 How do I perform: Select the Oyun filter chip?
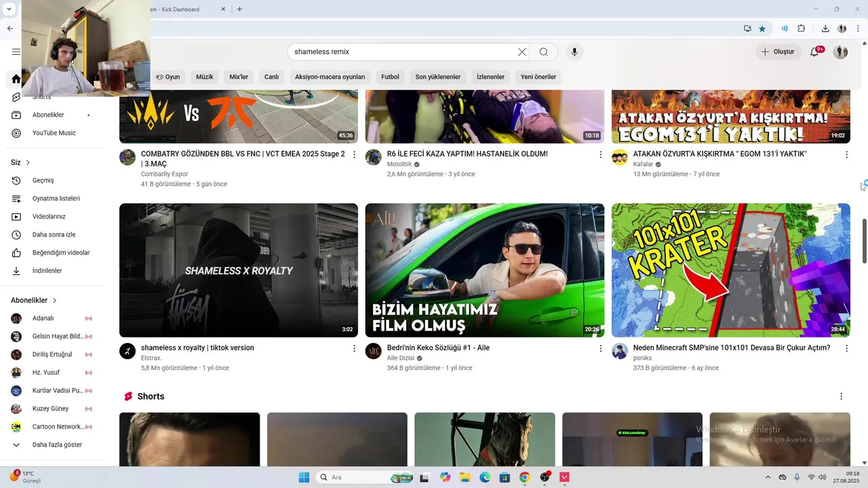click(167, 77)
